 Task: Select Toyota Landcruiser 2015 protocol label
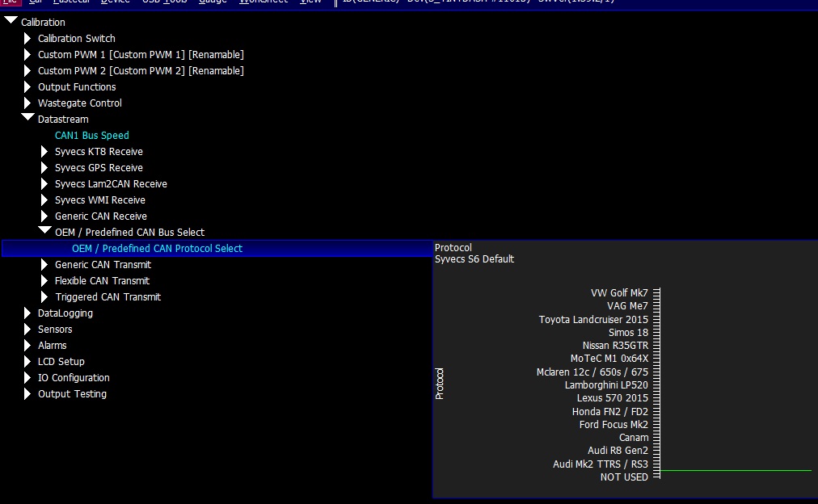[x=593, y=320]
